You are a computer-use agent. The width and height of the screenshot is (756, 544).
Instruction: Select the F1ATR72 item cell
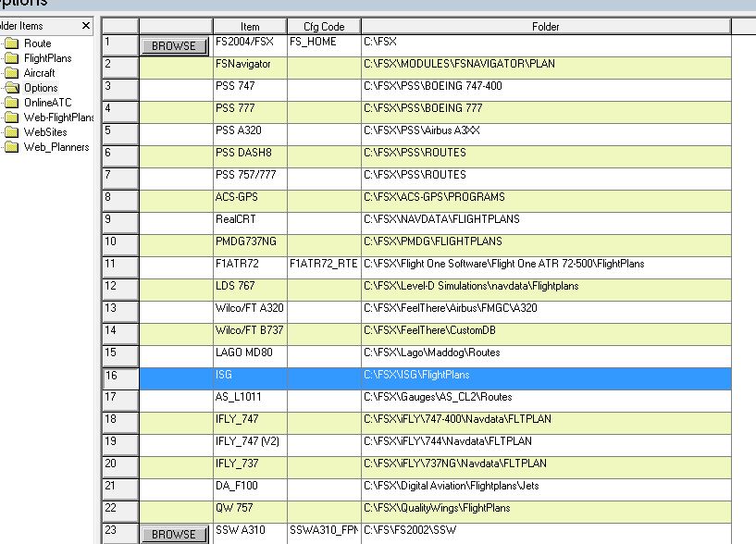[250, 267]
